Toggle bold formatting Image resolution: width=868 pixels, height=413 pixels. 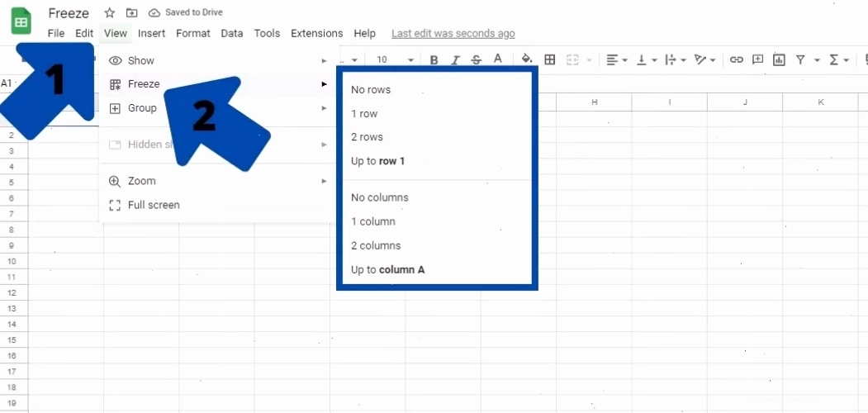434,59
